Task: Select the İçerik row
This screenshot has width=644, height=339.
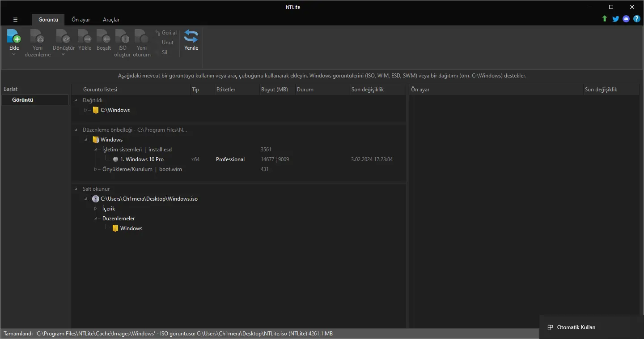Action: pos(238,209)
